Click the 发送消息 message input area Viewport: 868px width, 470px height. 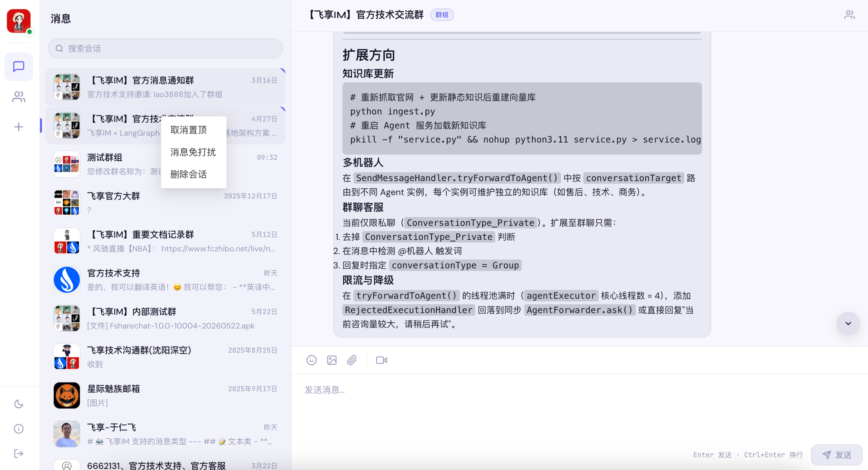point(579,408)
